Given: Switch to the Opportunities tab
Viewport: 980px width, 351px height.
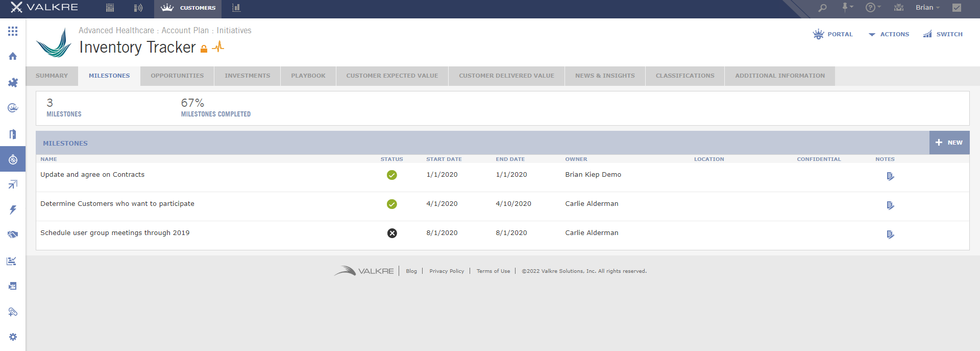Looking at the screenshot, I should (177, 76).
